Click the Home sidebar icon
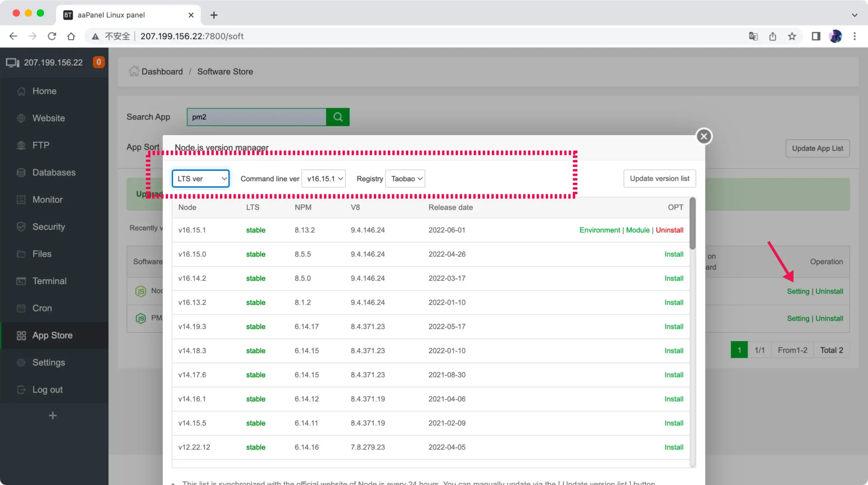Image resolution: width=868 pixels, height=485 pixels. point(21,91)
